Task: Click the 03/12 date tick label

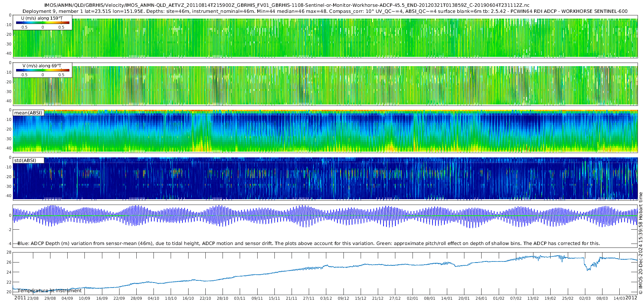Action: point(326,298)
